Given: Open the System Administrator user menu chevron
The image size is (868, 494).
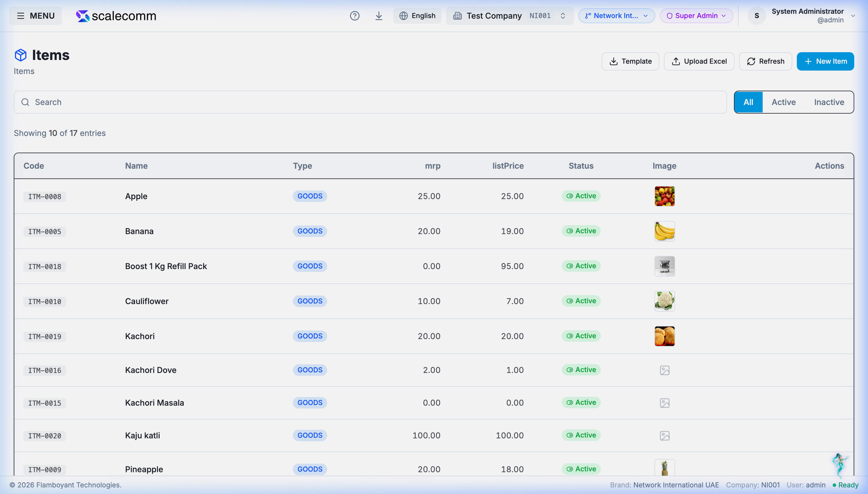Looking at the screenshot, I should 853,15.
